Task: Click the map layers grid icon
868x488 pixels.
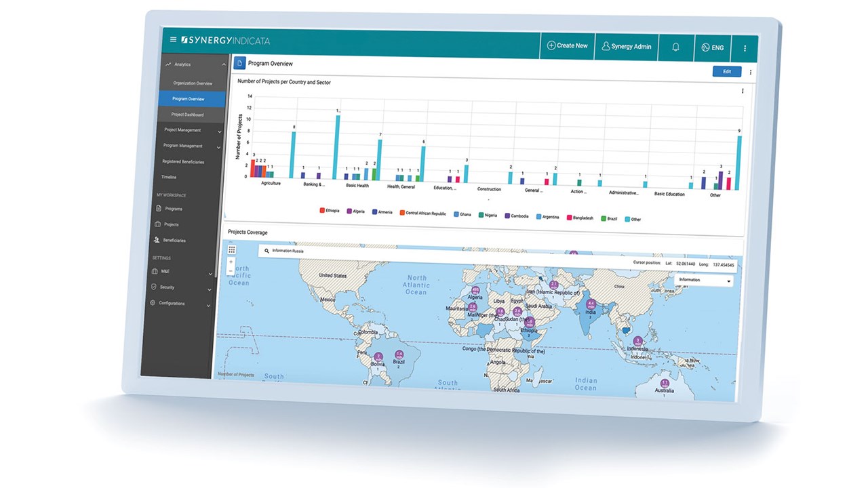Action: coord(231,250)
